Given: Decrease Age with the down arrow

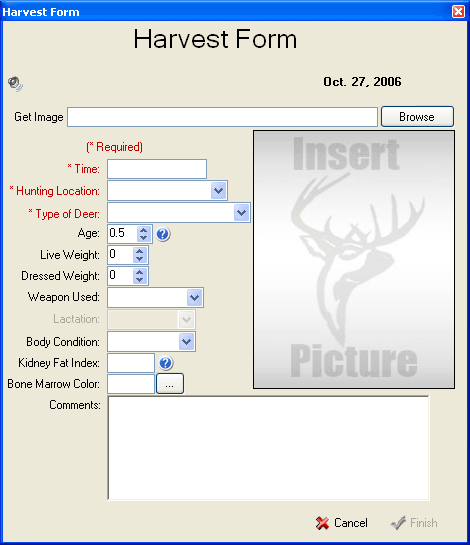Looking at the screenshot, I should (x=144, y=238).
